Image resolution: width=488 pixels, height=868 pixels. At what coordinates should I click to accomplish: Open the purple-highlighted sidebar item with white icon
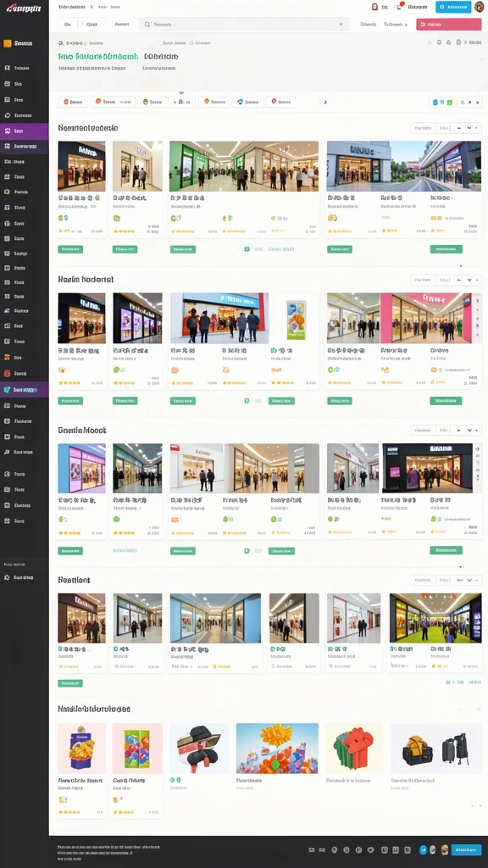(x=25, y=131)
